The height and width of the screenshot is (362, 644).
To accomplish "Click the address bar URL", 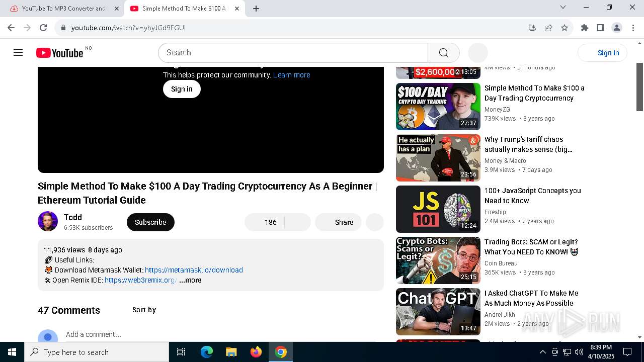I will pos(128,28).
